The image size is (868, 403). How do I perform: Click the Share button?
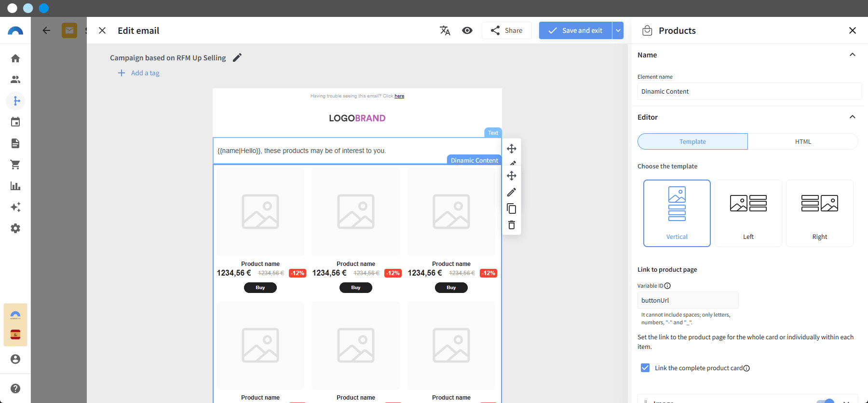(x=507, y=30)
